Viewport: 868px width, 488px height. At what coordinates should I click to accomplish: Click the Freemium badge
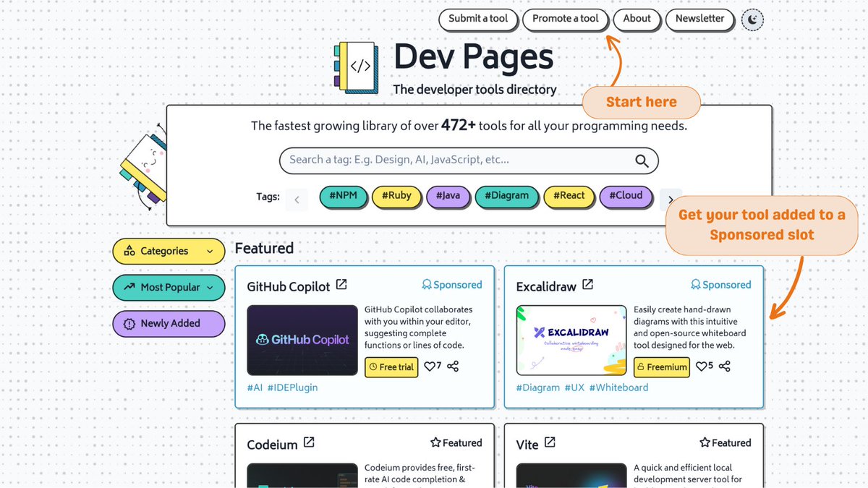[662, 367]
